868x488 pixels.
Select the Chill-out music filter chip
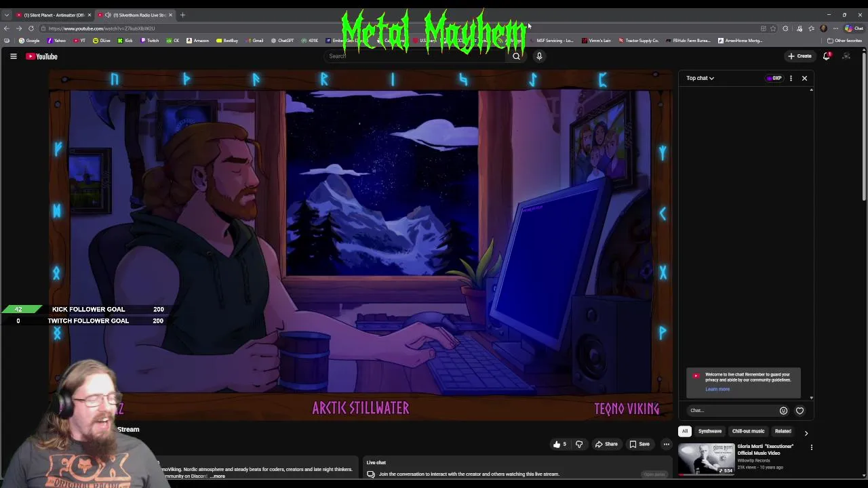coord(748,431)
